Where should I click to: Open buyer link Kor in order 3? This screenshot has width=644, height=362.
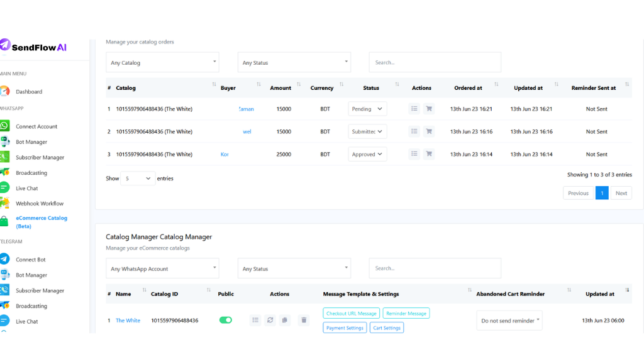tap(225, 155)
